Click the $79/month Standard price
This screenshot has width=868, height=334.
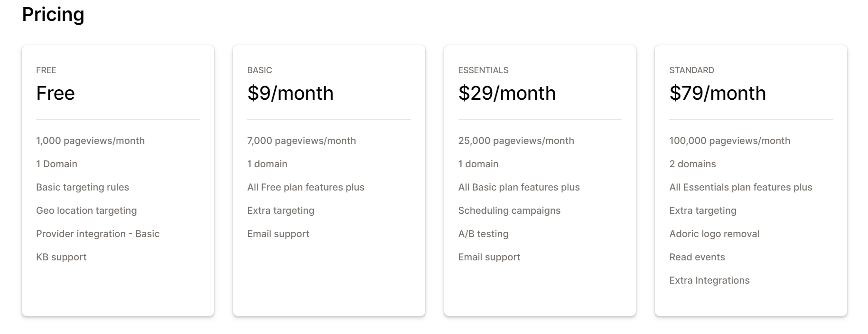[717, 93]
